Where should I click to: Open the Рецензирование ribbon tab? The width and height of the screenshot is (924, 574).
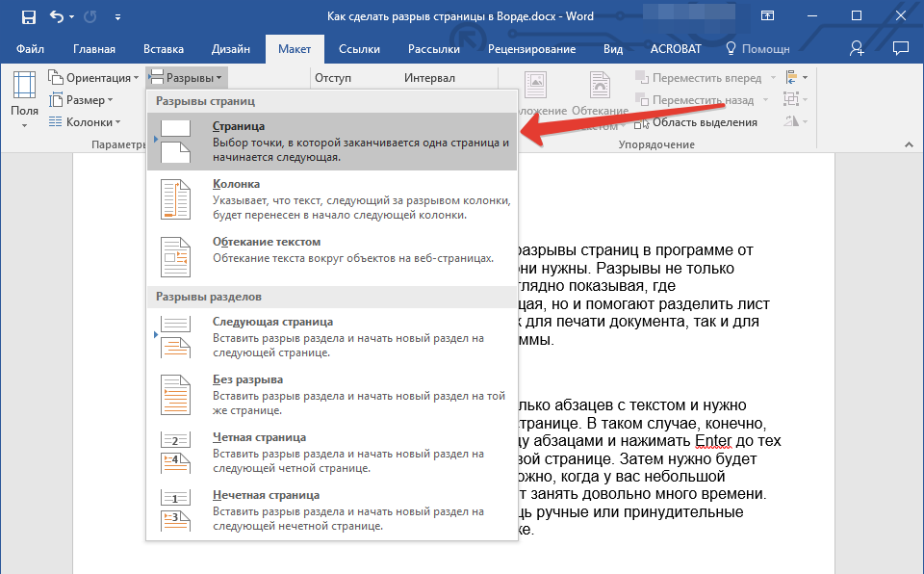532,49
